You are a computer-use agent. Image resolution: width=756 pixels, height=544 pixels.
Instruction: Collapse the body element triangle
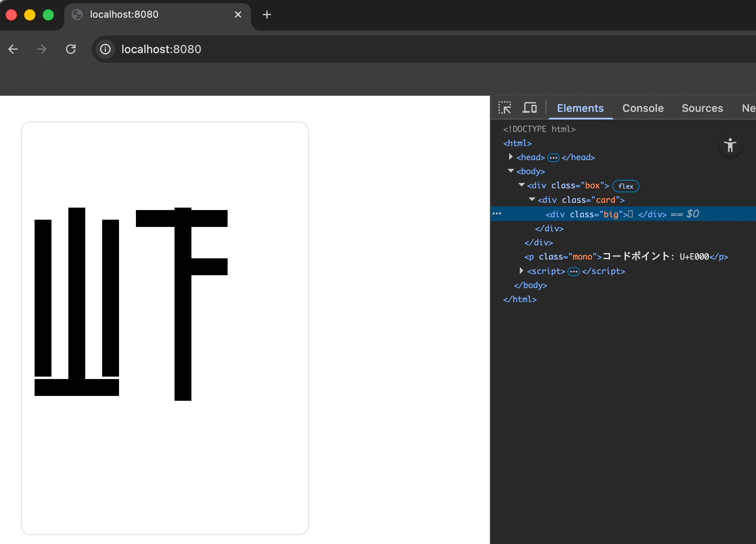(x=511, y=171)
